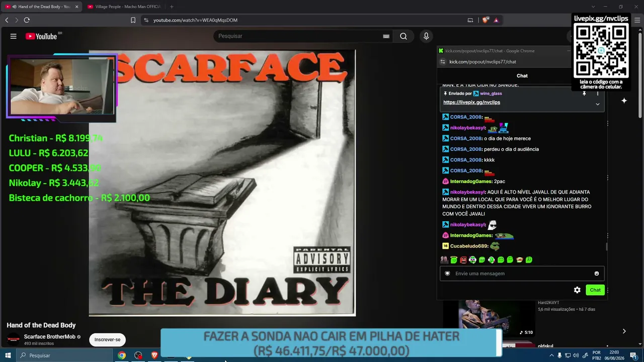Open the wine_glass username in pinned message
644x362 pixels.
coord(491,94)
